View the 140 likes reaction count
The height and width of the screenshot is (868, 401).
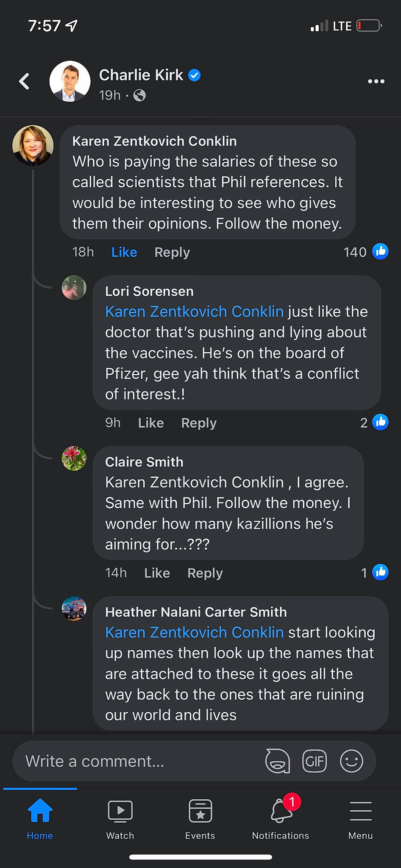click(x=365, y=252)
